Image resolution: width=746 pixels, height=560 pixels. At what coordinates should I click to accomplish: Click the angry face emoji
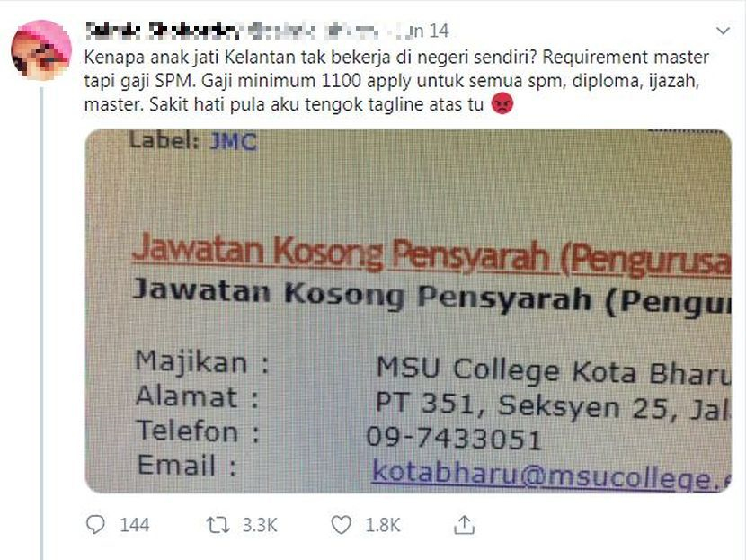[502, 103]
